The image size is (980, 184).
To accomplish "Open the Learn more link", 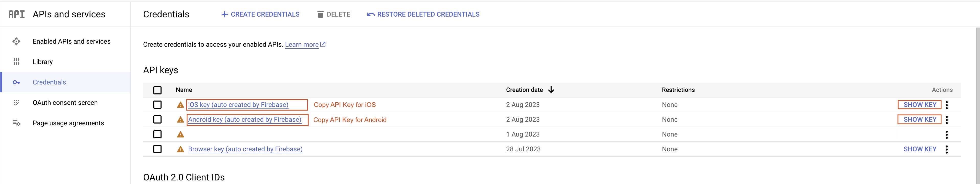I will [x=305, y=44].
